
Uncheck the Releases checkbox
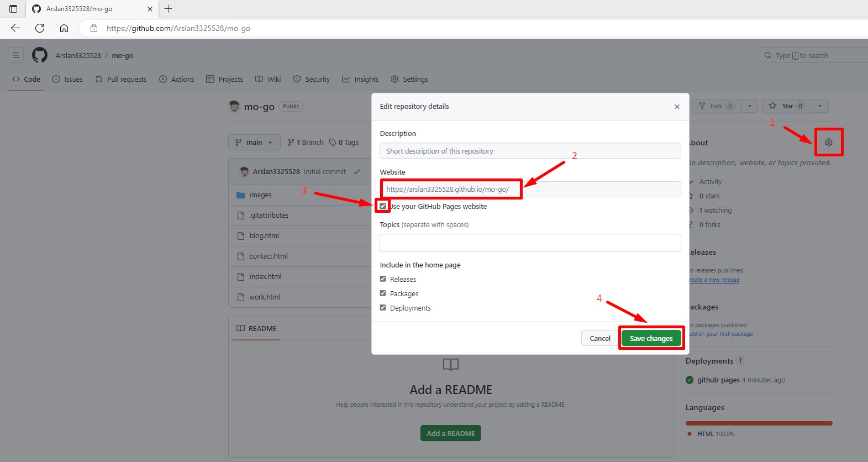tap(383, 279)
